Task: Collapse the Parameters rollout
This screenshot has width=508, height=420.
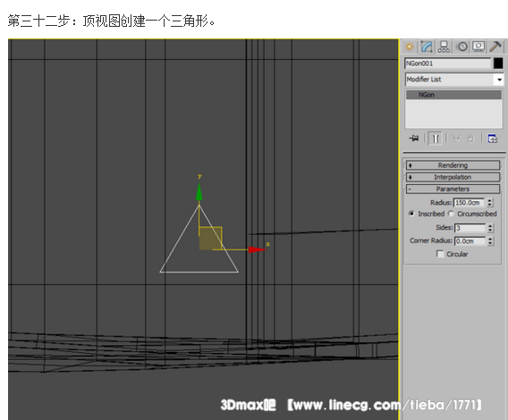Action: pos(453,189)
